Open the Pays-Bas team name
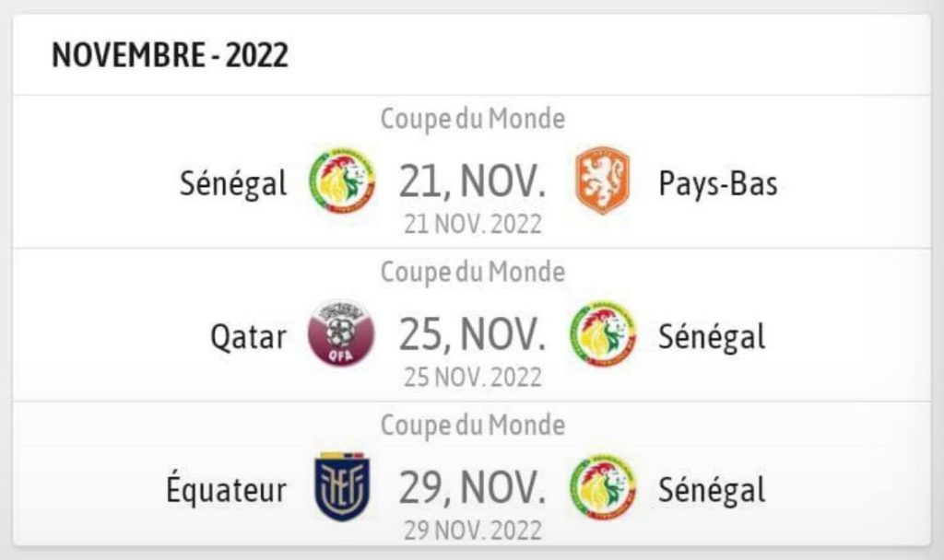 pos(717,183)
